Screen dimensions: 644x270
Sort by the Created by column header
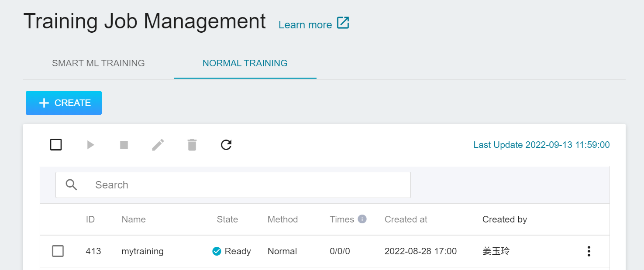click(x=505, y=219)
